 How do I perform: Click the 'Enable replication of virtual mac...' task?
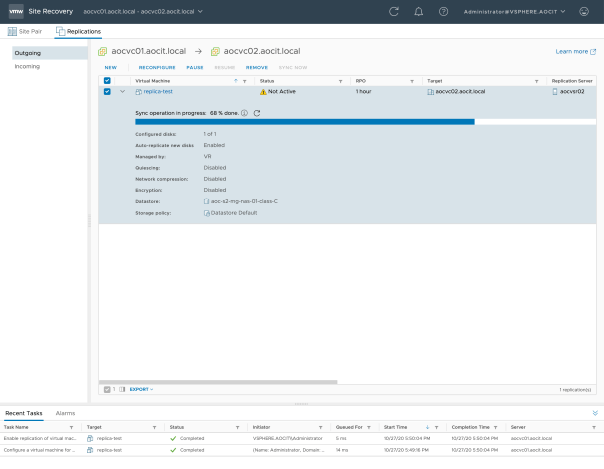[x=40, y=438]
